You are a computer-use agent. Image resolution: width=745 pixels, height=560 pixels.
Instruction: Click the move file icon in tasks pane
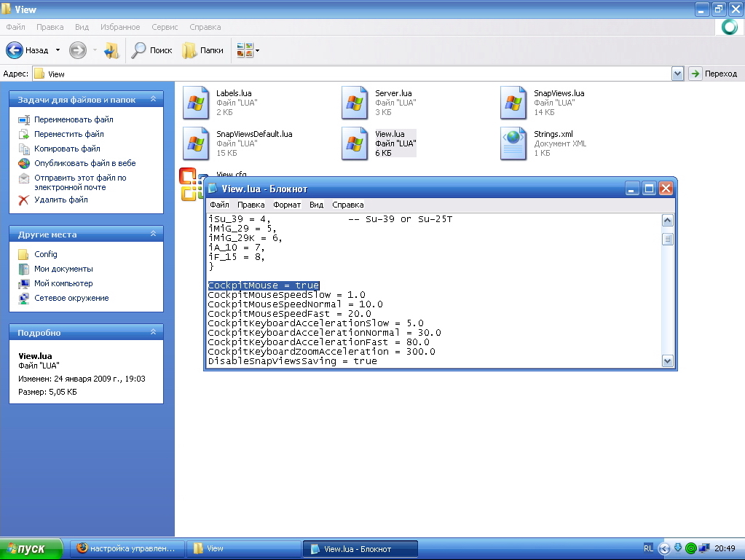coord(24,135)
